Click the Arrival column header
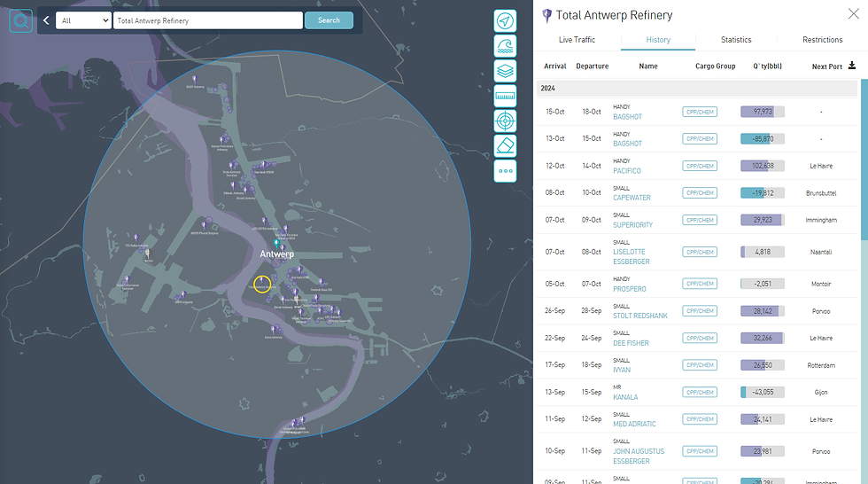Image resolution: width=868 pixels, height=484 pixels. pyautogui.click(x=554, y=66)
